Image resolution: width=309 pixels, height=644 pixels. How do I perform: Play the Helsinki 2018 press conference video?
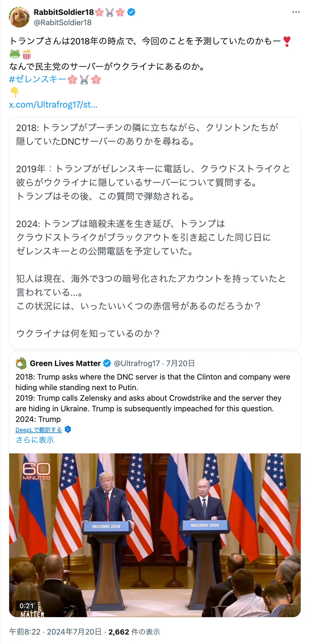tap(155, 535)
